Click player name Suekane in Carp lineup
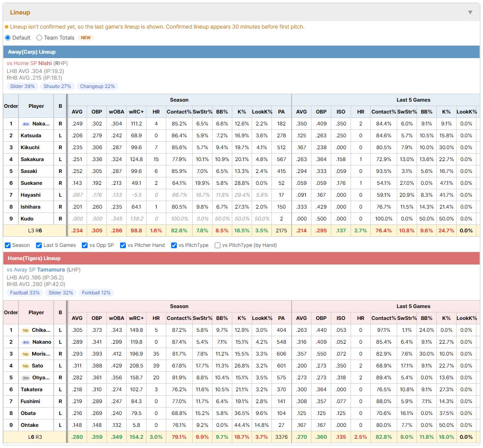Viewport: 483px width, 448px height. [x=31, y=183]
